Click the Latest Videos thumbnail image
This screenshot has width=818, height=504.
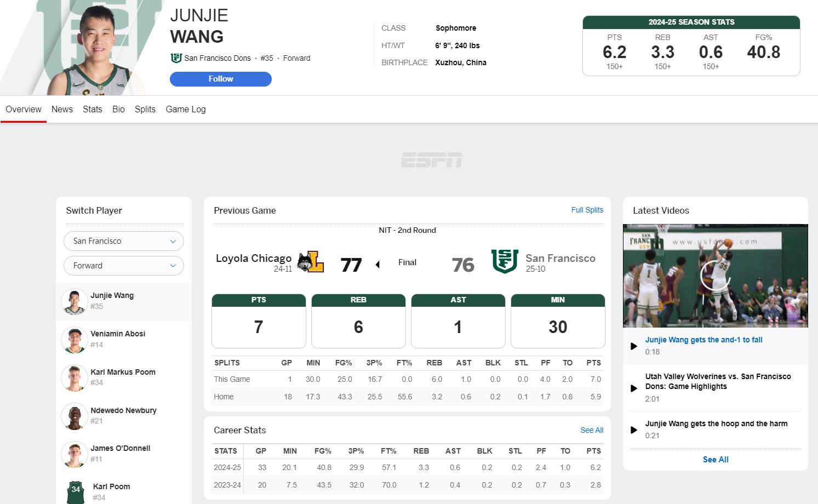coord(715,275)
